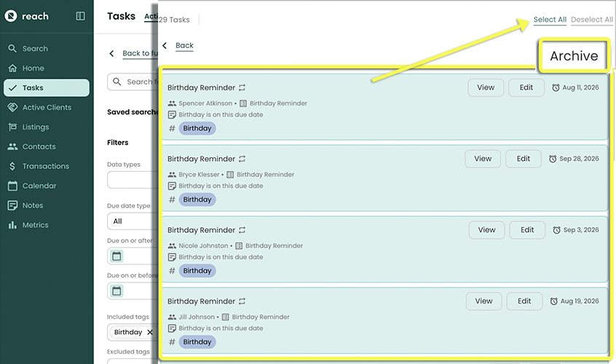The width and height of the screenshot is (616, 364).
Task: Remove the Birthday included tag
Action: click(x=150, y=333)
